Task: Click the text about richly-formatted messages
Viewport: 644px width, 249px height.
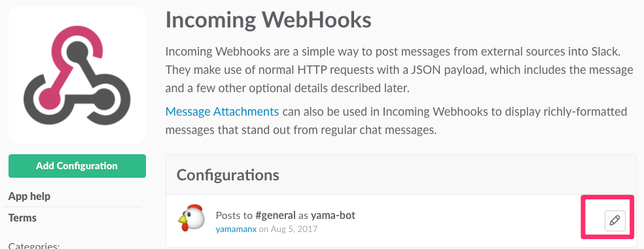Action: (x=397, y=121)
